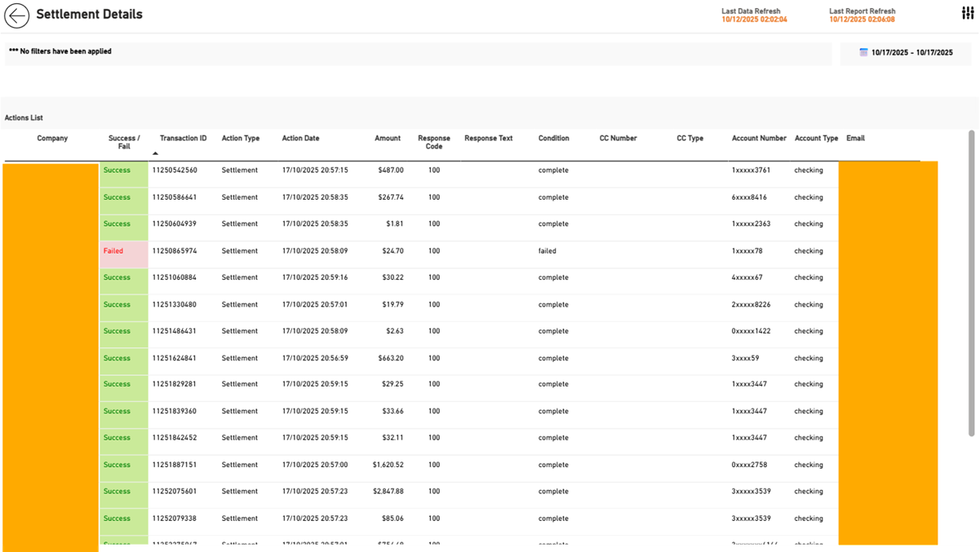Click account number 3xxxx59
The width and height of the screenshot is (980, 552).
pos(746,358)
